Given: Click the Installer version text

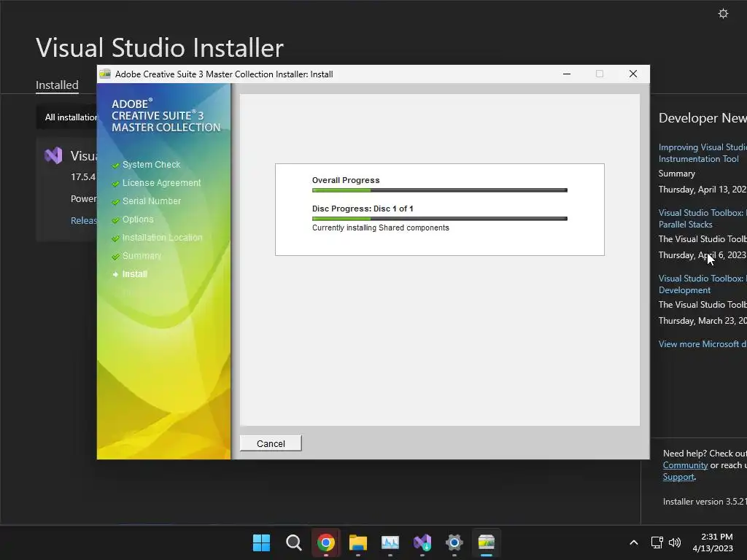Looking at the screenshot, I should click(705, 502).
